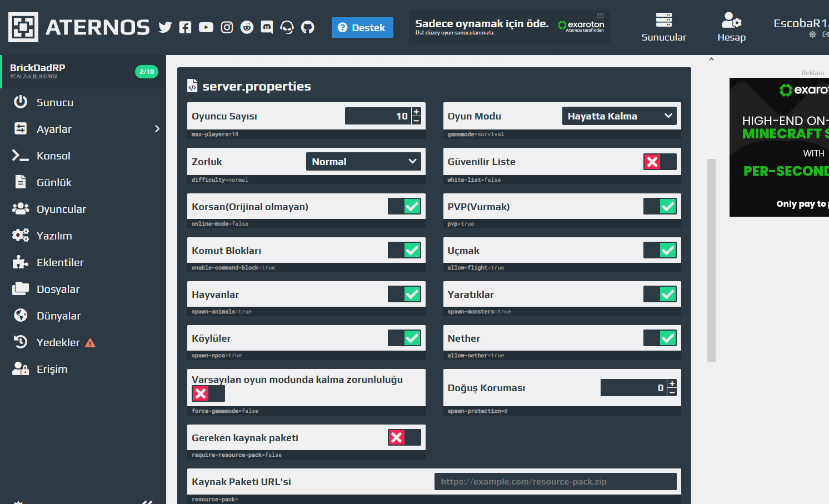
Task: Click the Kaynak Paketi URL input field
Action: pyautogui.click(x=556, y=482)
